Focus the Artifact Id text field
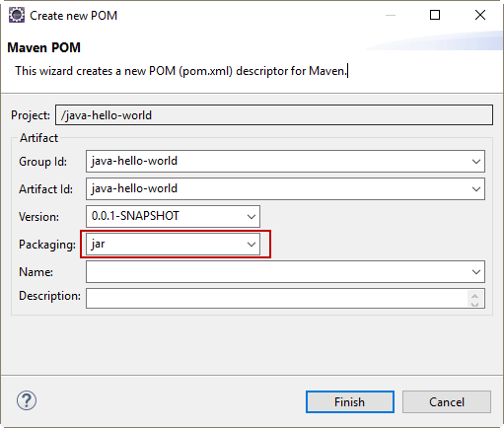 (278, 188)
